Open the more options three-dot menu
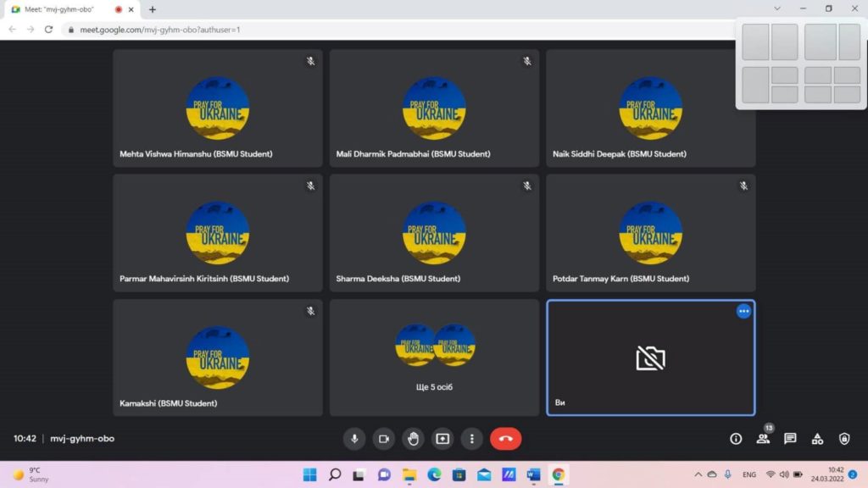 coord(471,439)
